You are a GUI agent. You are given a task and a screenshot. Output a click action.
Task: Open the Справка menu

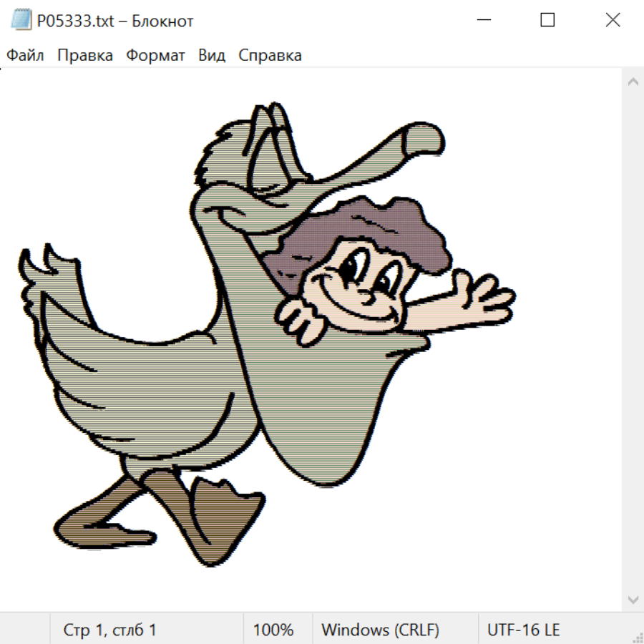[270, 56]
